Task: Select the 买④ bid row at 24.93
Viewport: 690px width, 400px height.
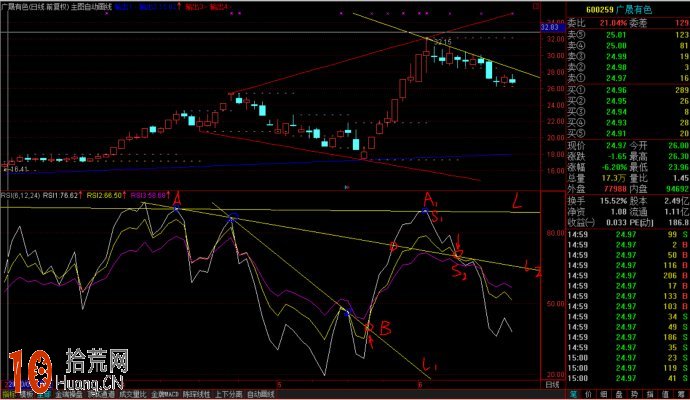Action: pos(628,122)
